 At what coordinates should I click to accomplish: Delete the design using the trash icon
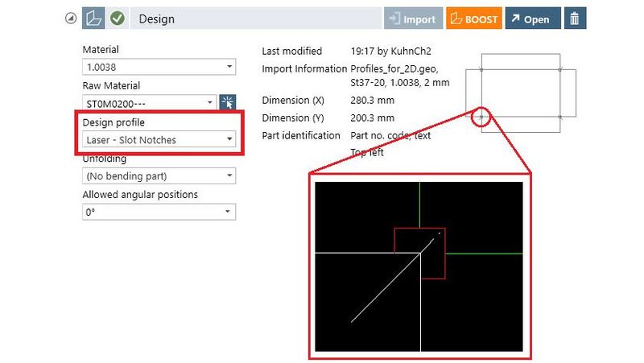[575, 19]
